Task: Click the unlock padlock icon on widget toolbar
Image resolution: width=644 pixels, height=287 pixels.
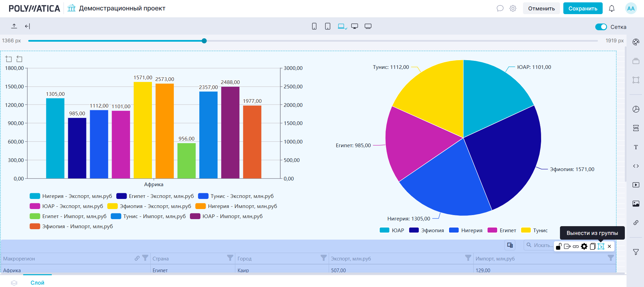Action: click(559, 246)
